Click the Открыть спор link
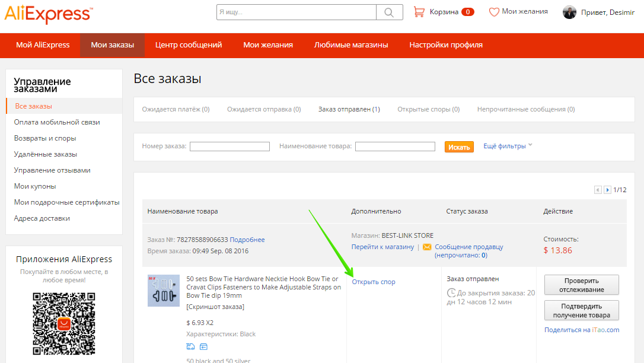The height and width of the screenshot is (363, 644). [x=374, y=282]
